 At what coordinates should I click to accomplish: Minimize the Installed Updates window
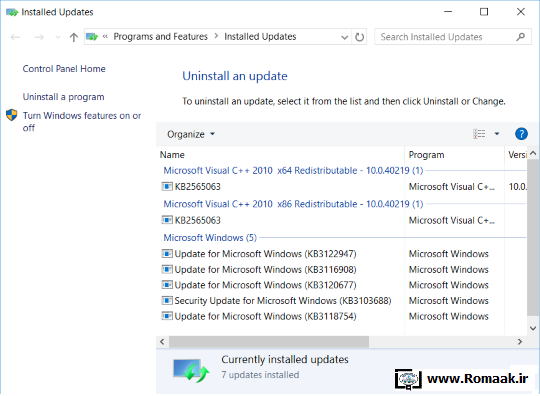point(448,12)
